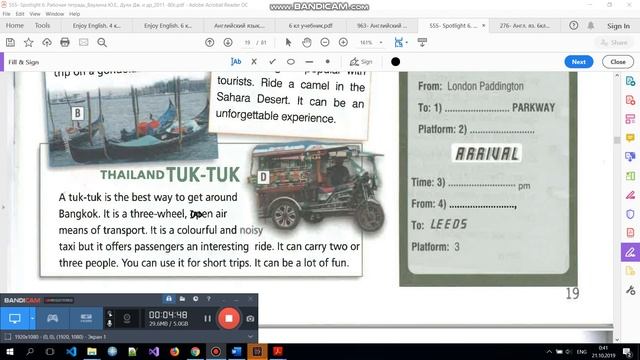Expand Bandicam capture area dropdown chevron
The height and width of the screenshot is (360, 640).
[x=250, y=337]
